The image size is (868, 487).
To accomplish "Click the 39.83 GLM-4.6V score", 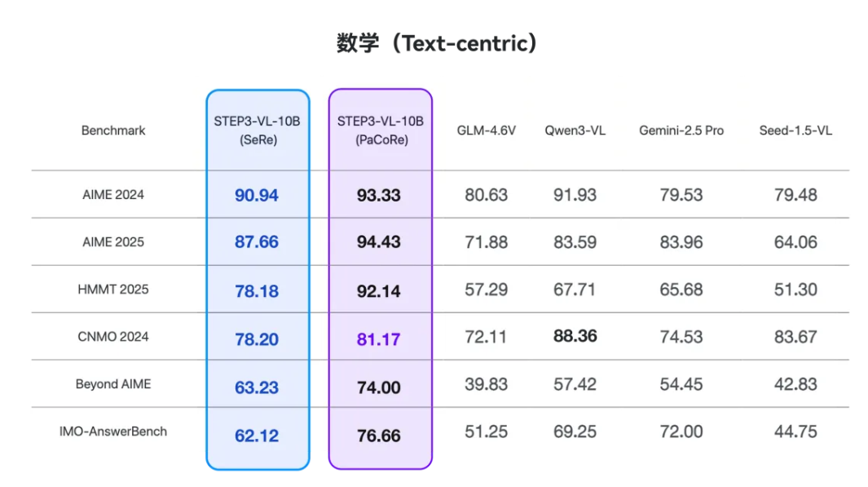I will (x=486, y=385).
